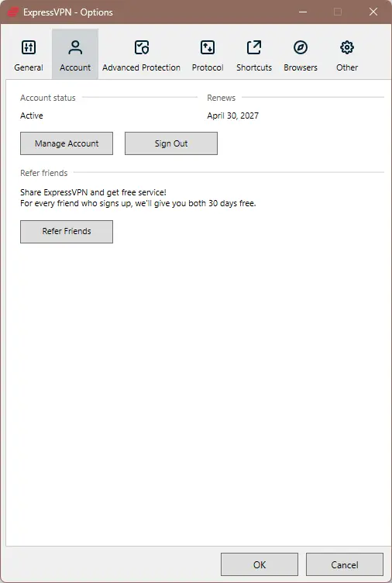Minimize the ExpressVPN Options window

[303, 12]
